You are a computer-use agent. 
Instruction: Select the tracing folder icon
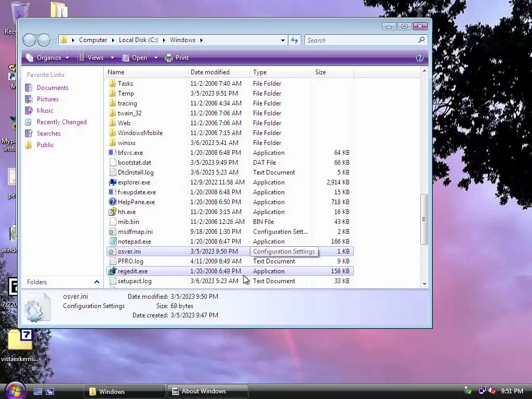tap(112, 103)
